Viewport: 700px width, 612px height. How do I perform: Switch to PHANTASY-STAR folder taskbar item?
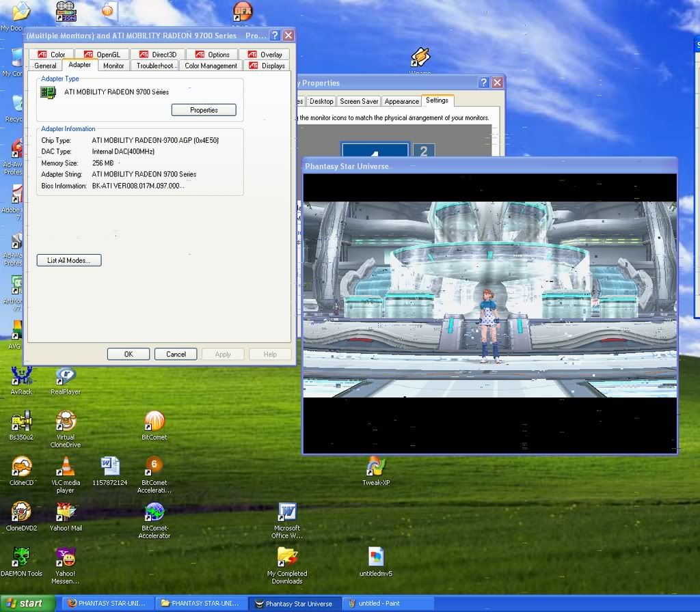click(x=200, y=604)
